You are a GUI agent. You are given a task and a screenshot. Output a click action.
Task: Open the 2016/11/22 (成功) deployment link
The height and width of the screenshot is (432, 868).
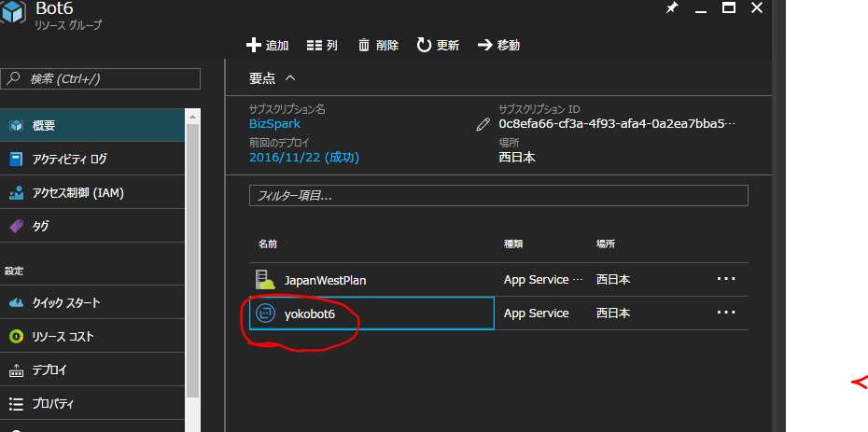(304, 158)
